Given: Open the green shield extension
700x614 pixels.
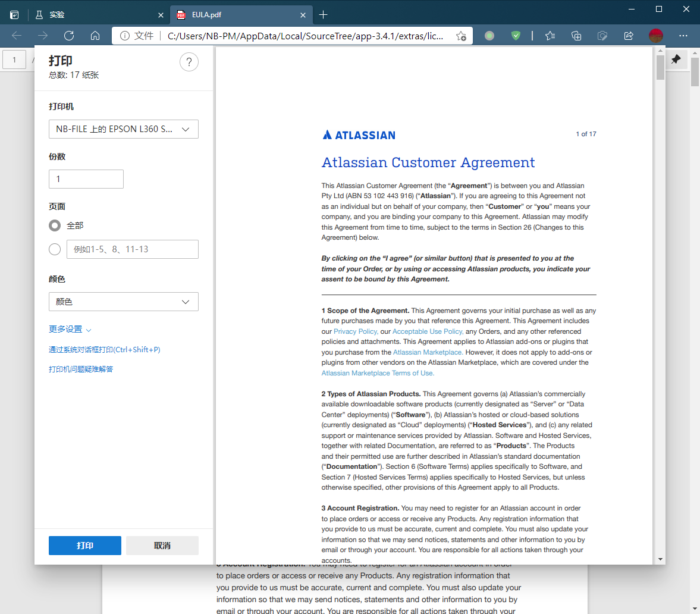Looking at the screenshot, I should pyautogui.click(x=516, y=36).
